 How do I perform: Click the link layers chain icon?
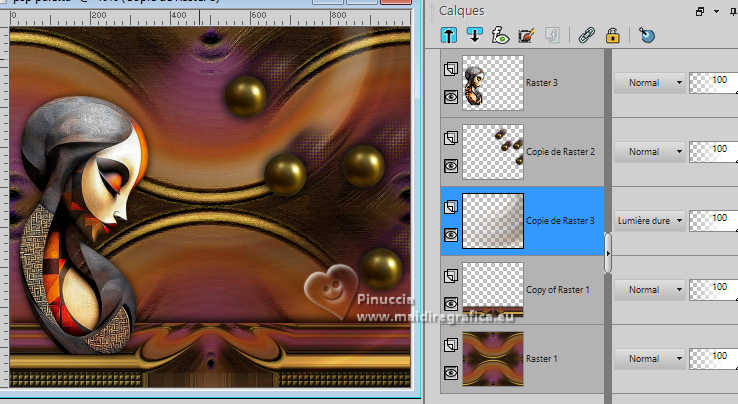tap(586, 35)
